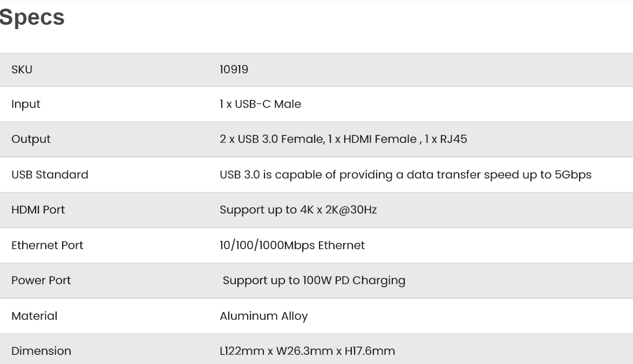This screenshot has width=633, height=364.
Task: Select the Input row label
Action: (x=26, y=104)
